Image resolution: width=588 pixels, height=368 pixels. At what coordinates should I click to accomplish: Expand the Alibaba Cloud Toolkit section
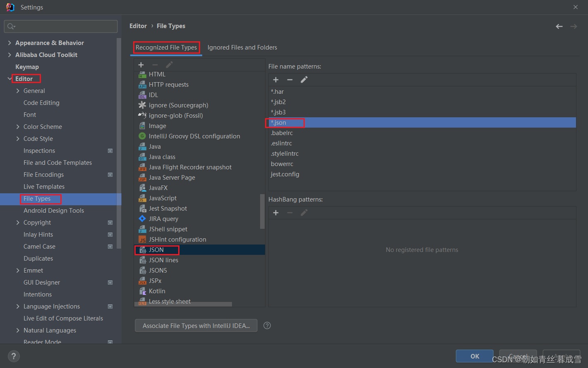10,55
